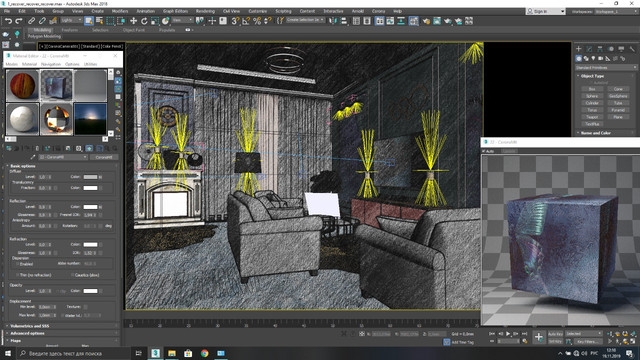This screenshot has height=360, width=640.
Task: Toggle Thin (no refraction) checkbox
Action: click(x=18, y=275)
